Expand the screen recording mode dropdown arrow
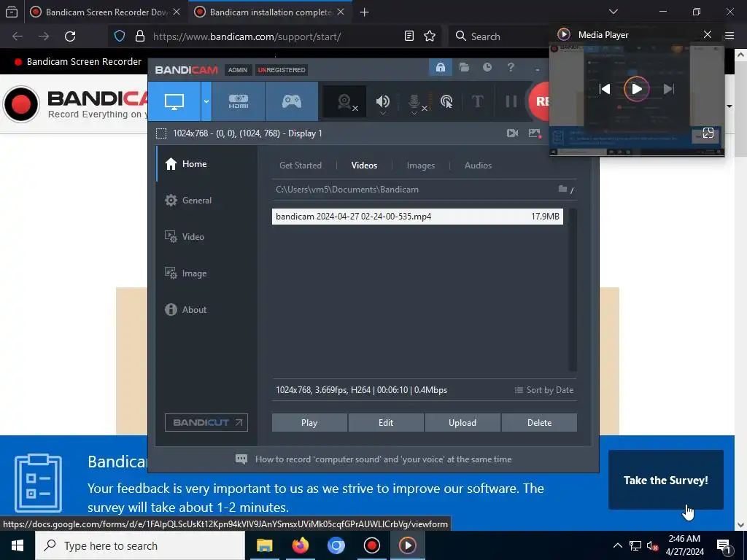747x560 pixels. coord(206,101)
